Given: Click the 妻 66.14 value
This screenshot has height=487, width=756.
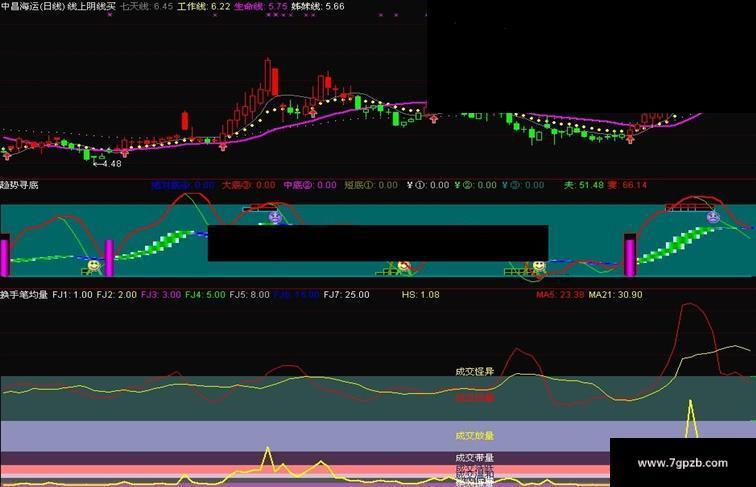Looking at the screenshot, I should (627, 185).
